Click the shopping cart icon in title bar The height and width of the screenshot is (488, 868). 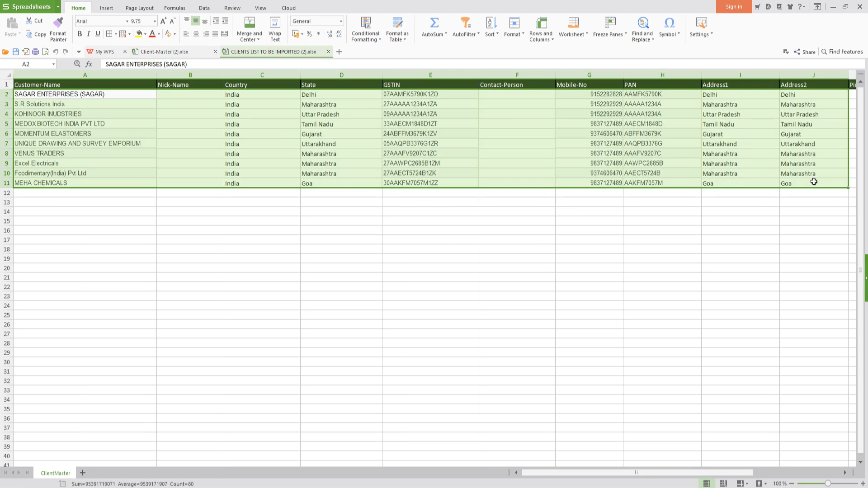tap(757, 7)
